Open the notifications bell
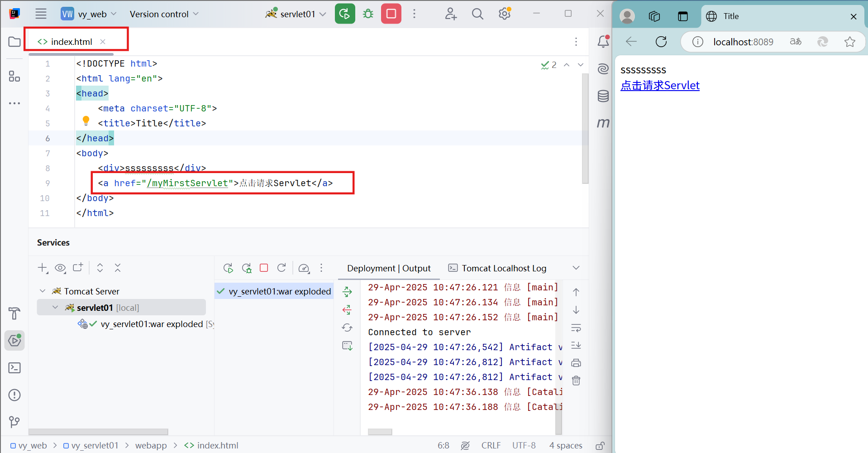 click(602, 41)
